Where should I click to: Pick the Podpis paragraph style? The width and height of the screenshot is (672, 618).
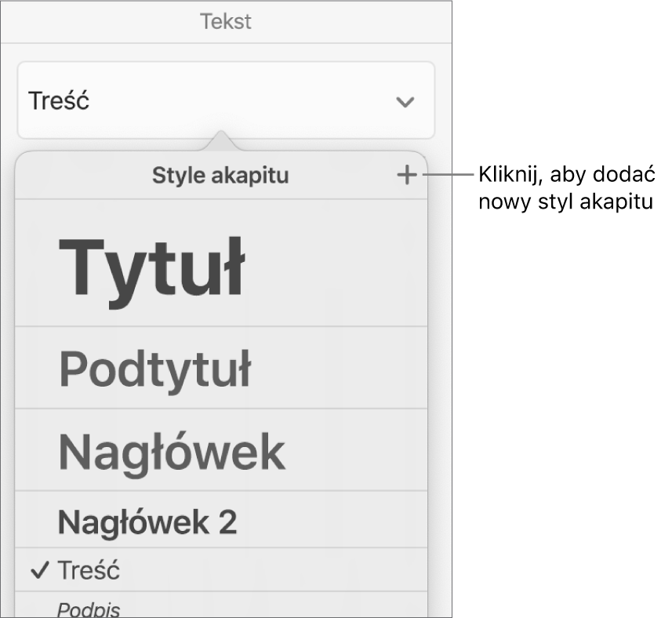pyautogui.click(x=221, y=605)
